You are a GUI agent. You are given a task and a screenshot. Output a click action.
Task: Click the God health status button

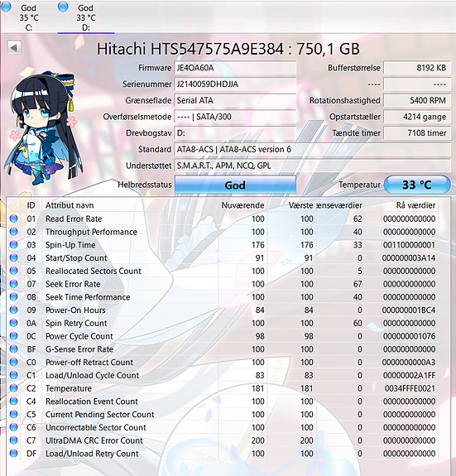(235, 185)
